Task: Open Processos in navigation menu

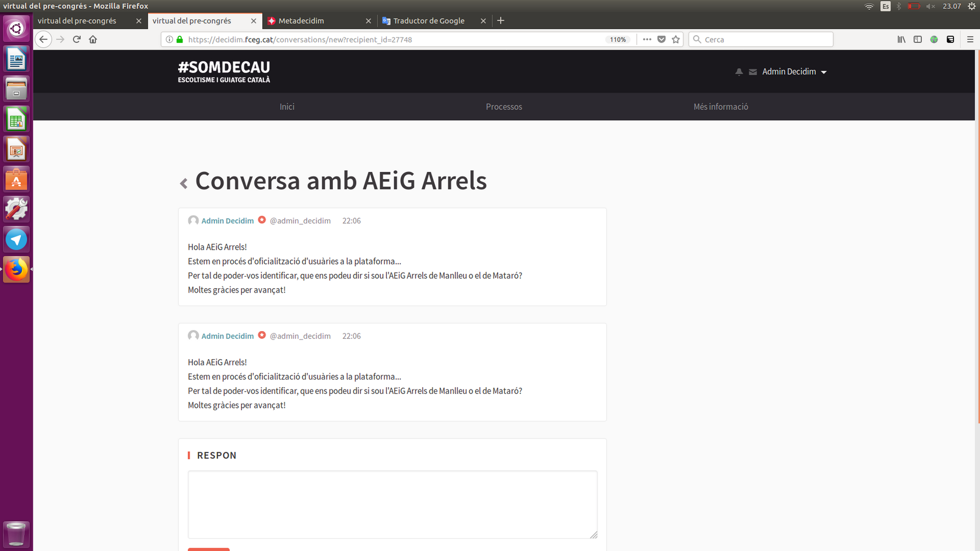Action: (504, 107)
